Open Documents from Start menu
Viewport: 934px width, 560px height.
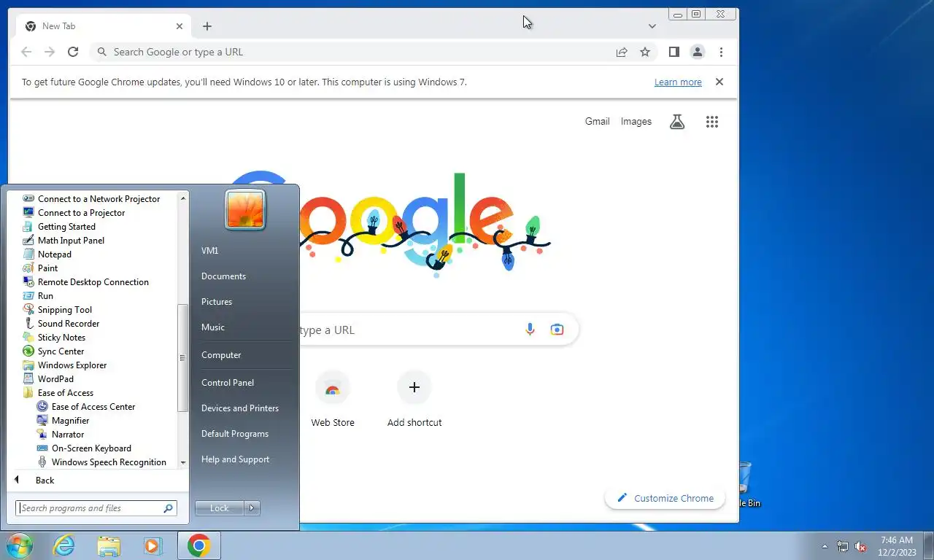[x=223, y=276]
